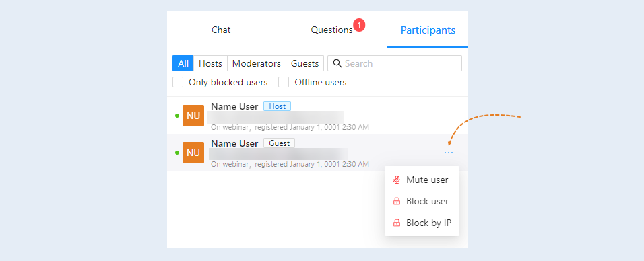Select the Participants tab
This screenshot has height=261, width=644.
428,30
